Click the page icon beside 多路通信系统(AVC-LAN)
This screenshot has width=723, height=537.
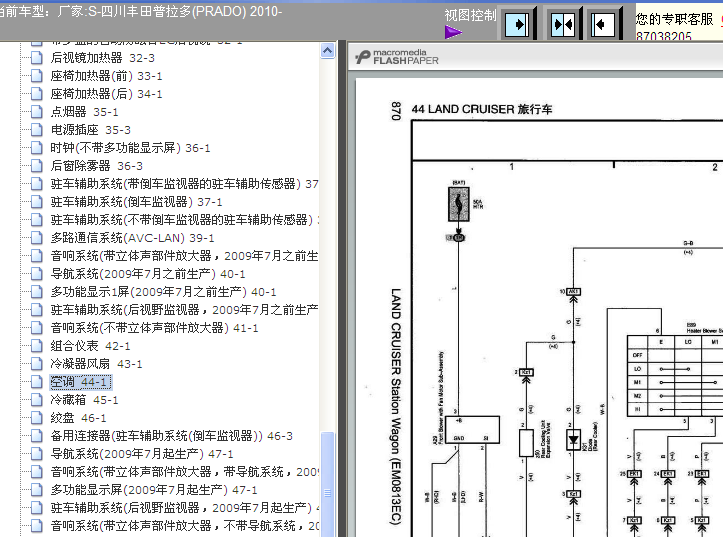click(36, 238)
